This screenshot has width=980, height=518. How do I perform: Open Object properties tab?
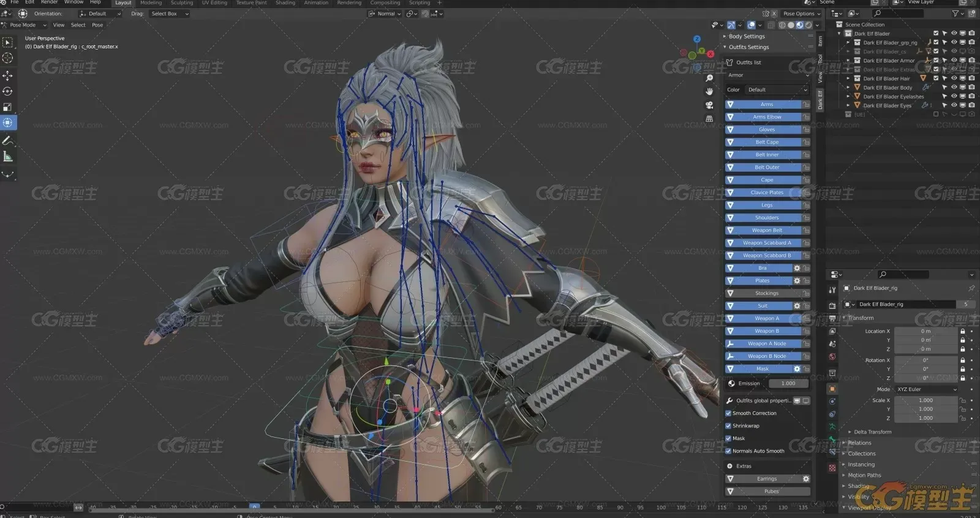(832, 389)
